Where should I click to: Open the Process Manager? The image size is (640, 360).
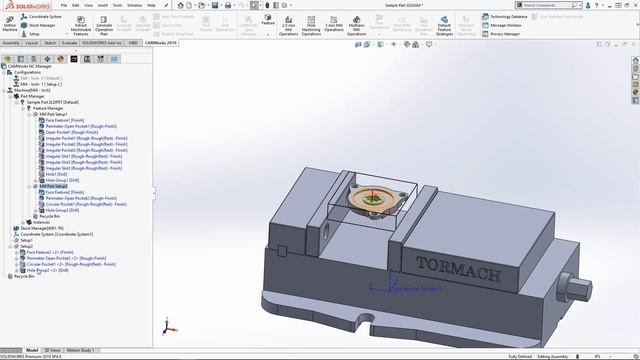[x=501, y=34]
